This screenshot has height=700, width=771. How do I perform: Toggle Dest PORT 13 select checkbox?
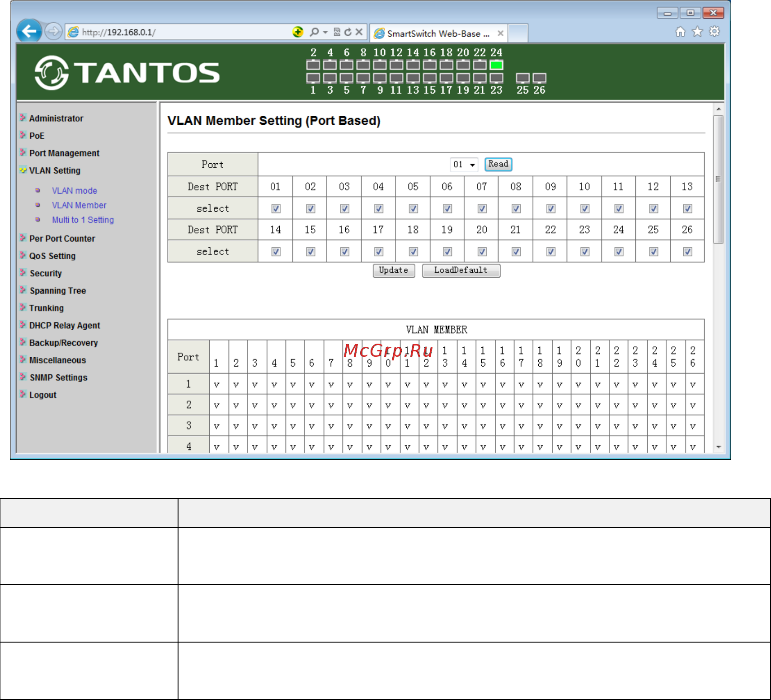687,208
